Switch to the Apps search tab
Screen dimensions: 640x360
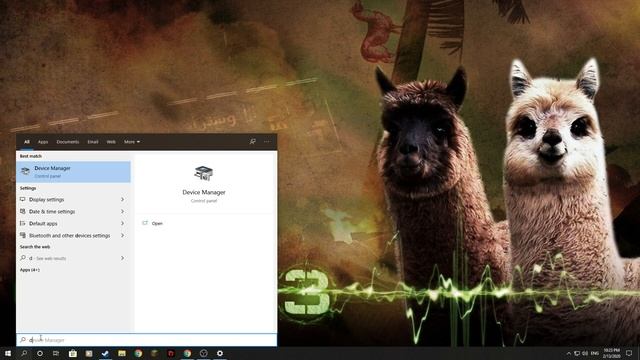point(43,142)
